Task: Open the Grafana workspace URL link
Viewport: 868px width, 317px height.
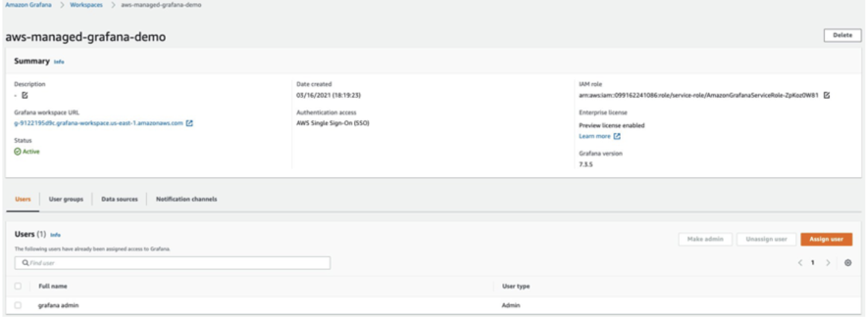Action: pos(98,123)
